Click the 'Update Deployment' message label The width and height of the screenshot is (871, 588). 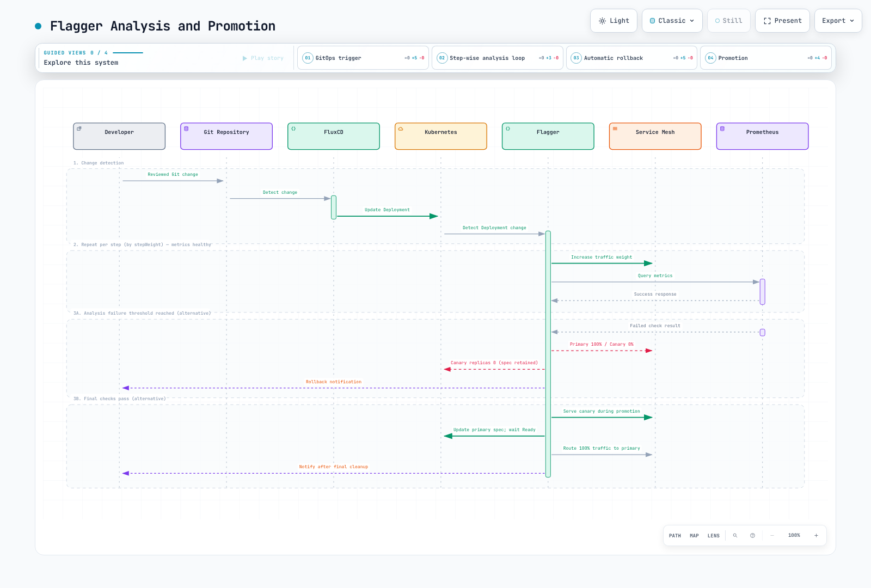[x=387, y=210]
